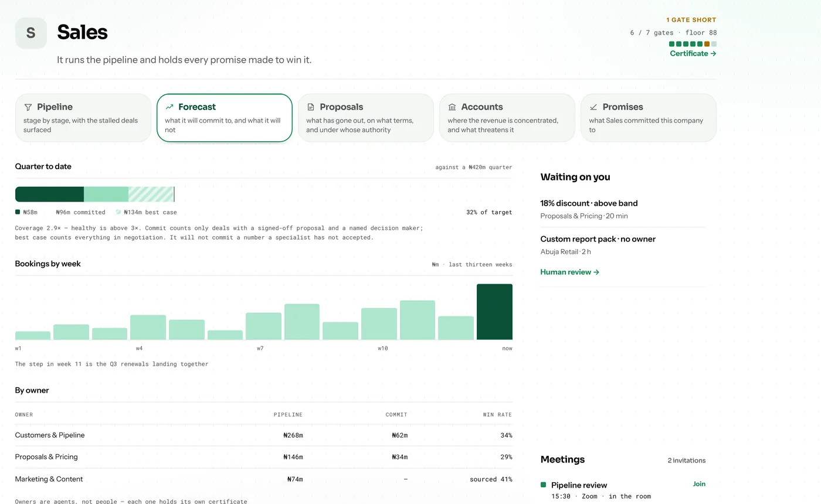
Task: Click the green status square beside Pipeline review
Action: [x=543, y=485]
